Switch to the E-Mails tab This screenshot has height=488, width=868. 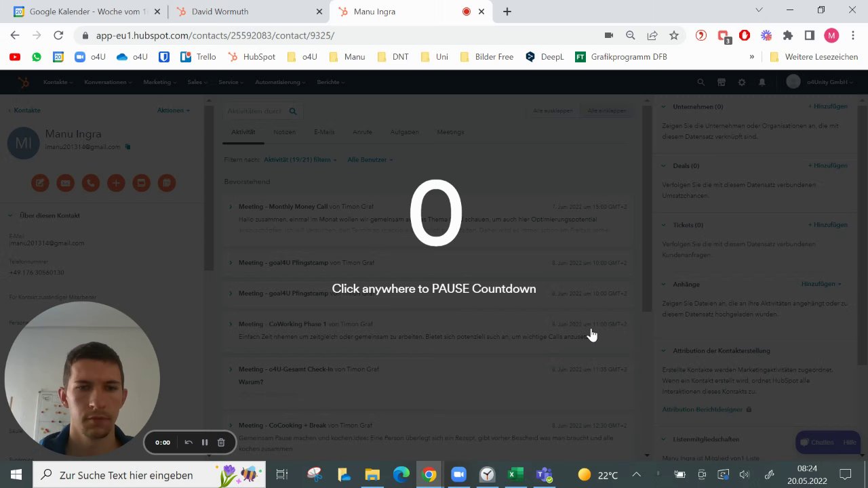324,132
